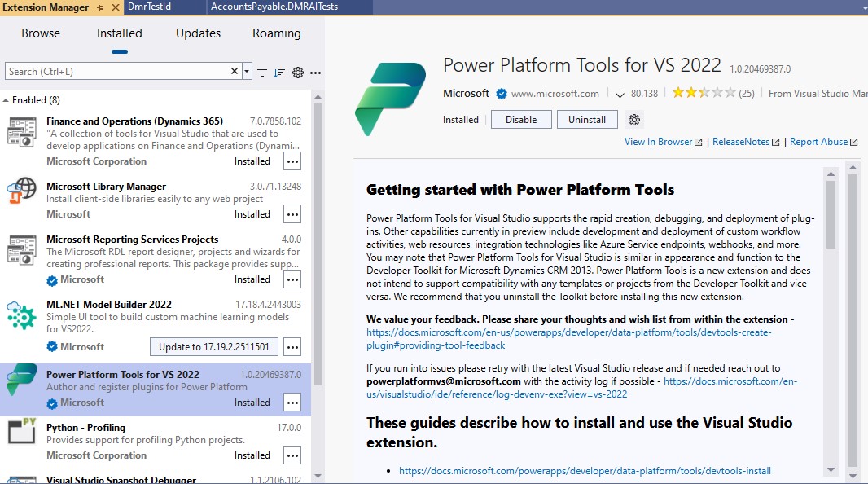Open the filter extensions icon
The height and width of the screenshot is (484, 868).
click(262, 73)
